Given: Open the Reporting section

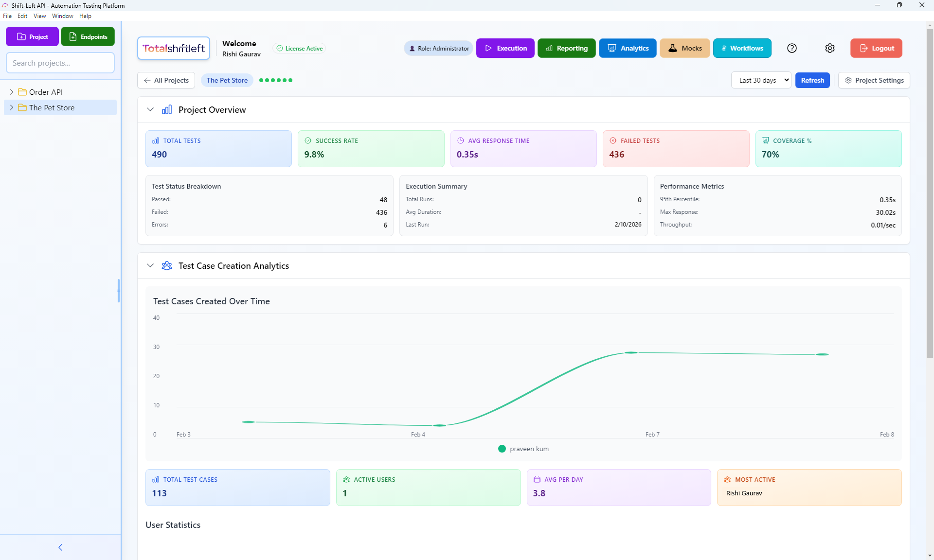Looking at the screenshot, I should click(566, 48).
